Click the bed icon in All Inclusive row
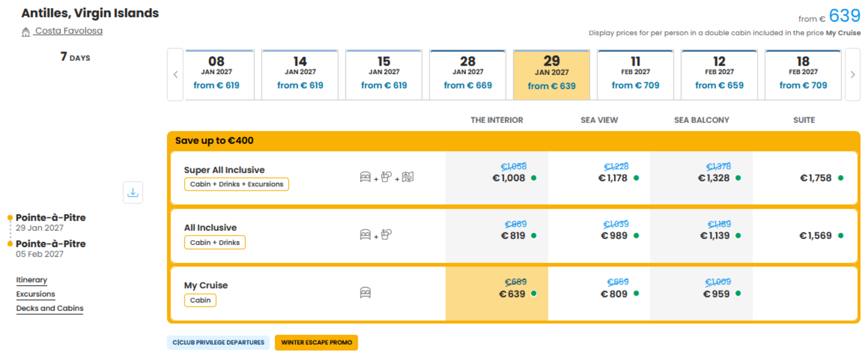This screenshot has width=868, height=355. 365,234
